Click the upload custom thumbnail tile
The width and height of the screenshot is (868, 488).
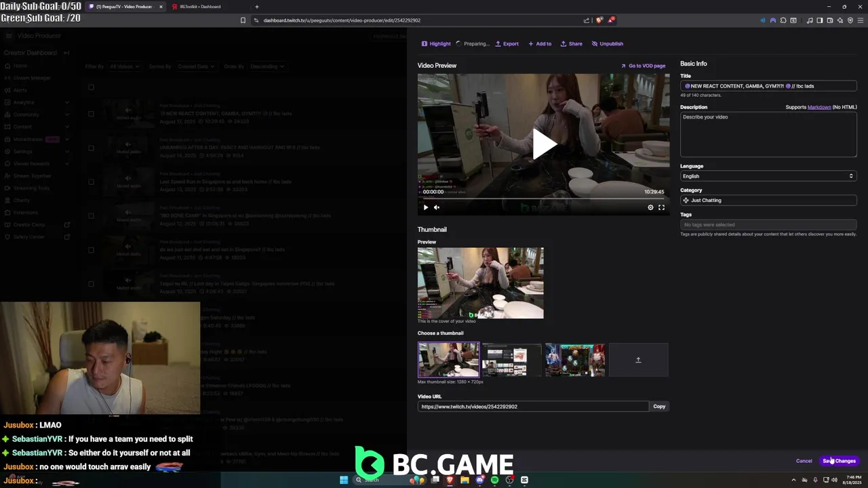point(638,360)
